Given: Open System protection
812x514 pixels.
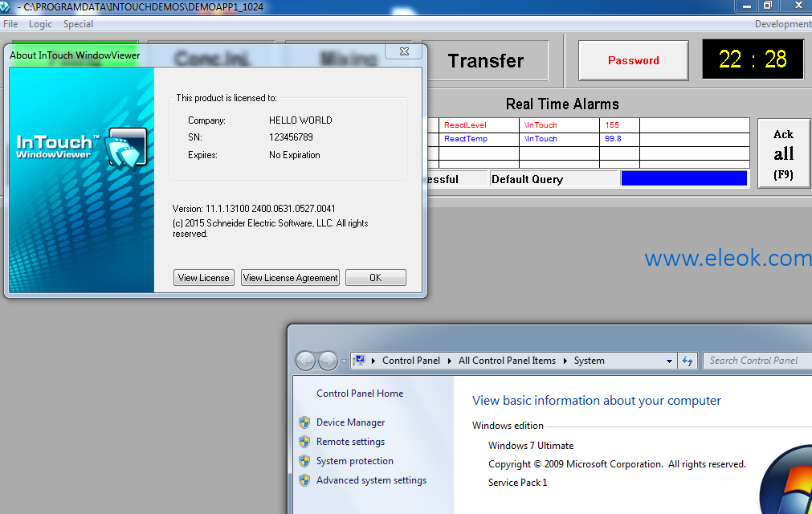Looking at the screenshot, I should pos(355,461).
